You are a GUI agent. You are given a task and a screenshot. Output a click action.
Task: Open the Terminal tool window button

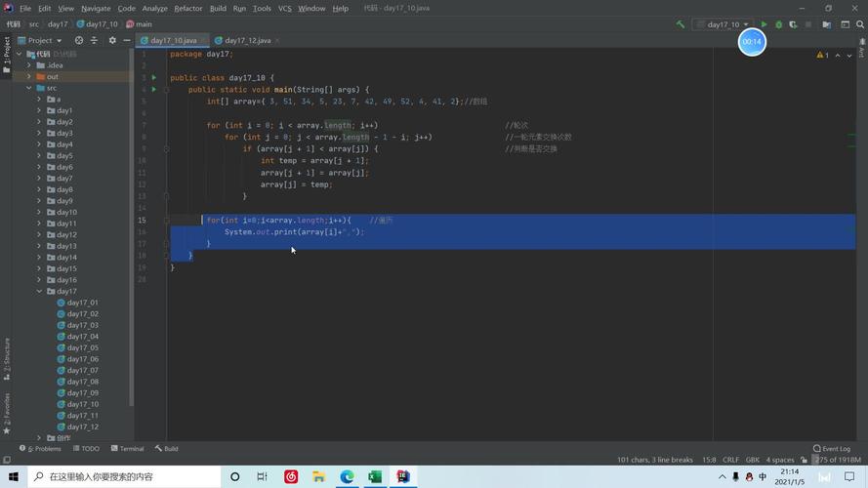(127, 449)
